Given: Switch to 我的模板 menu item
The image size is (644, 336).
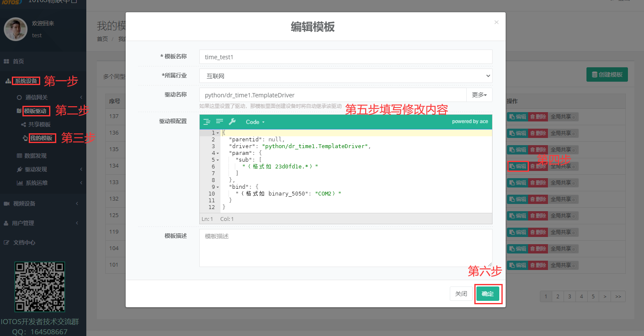Looking at the screenshot, I should [x=42, y=138].
